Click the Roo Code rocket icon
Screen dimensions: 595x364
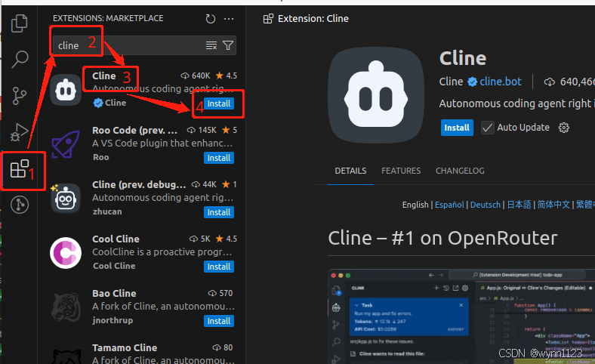(x=66, y=144)
